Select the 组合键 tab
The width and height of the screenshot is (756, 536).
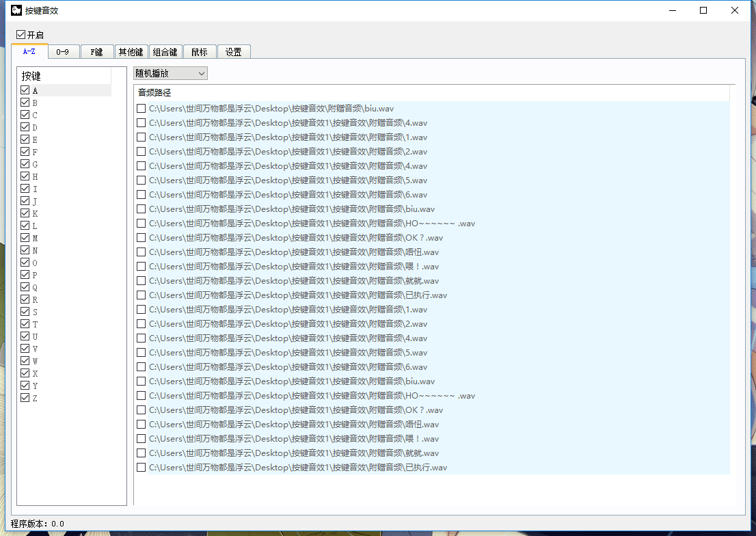coord(165,52)
